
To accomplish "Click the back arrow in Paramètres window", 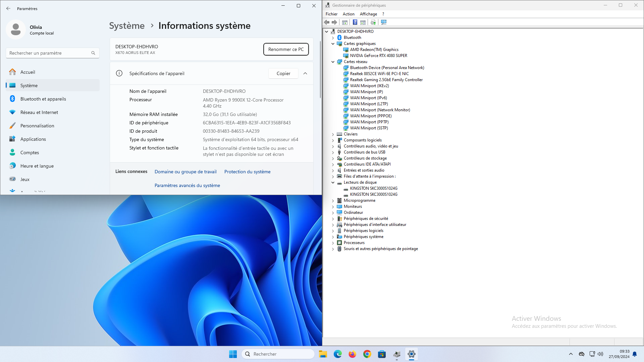I will (x=8, y=8).
